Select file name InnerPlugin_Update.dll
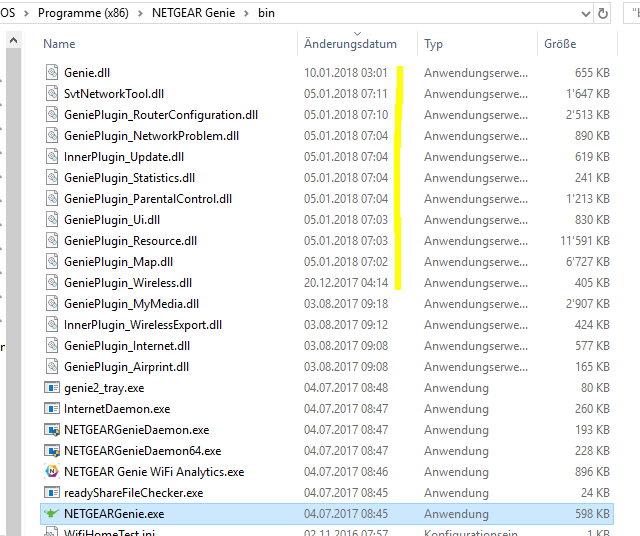The image size is (640, 536). pos(124,157)
